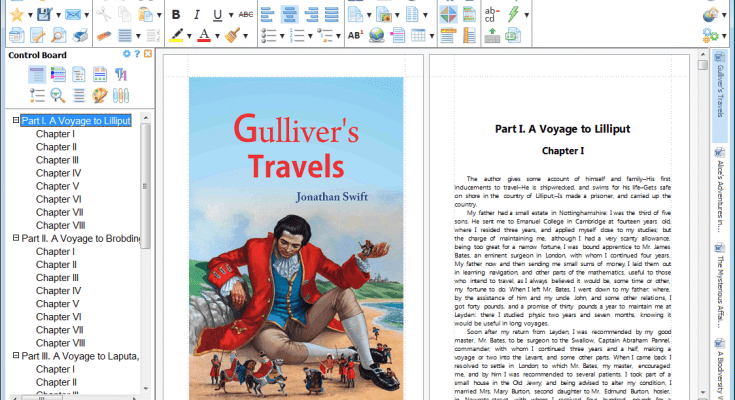Click the paper clips icon in Control Board
Image resolution: width=735 pixels, height=400 pixels.
(x=120, y=95)
